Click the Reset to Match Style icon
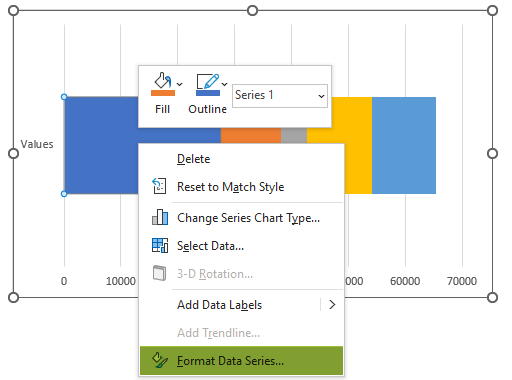The width and height of the screenshot is (512, 380). pos(159,186)
